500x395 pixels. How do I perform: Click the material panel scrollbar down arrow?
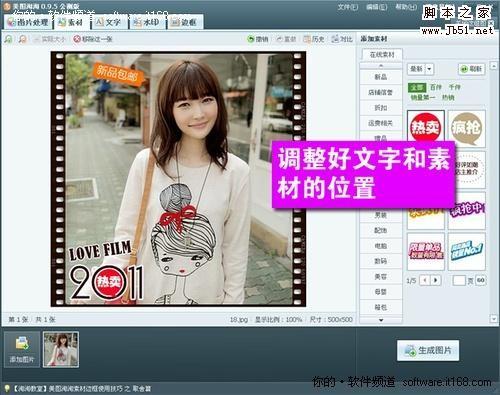click(493, 319)
